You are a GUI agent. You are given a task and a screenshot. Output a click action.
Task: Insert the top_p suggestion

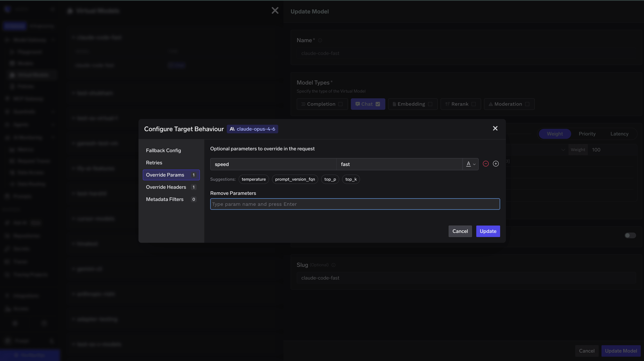click(330, 179)
